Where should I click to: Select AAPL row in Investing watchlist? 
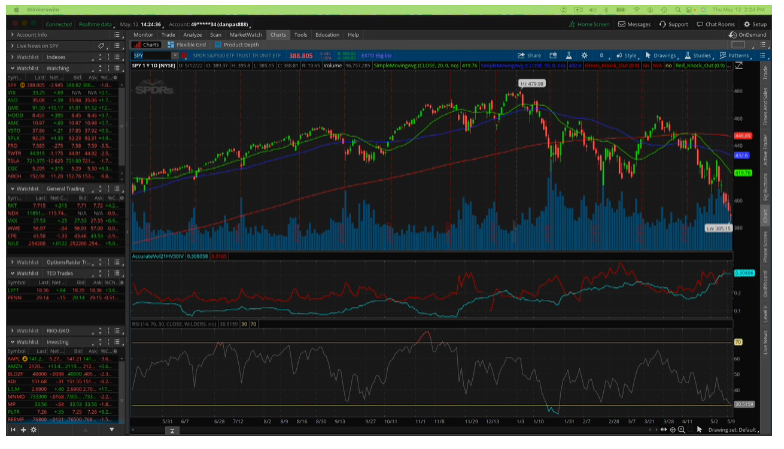(64, 359)
